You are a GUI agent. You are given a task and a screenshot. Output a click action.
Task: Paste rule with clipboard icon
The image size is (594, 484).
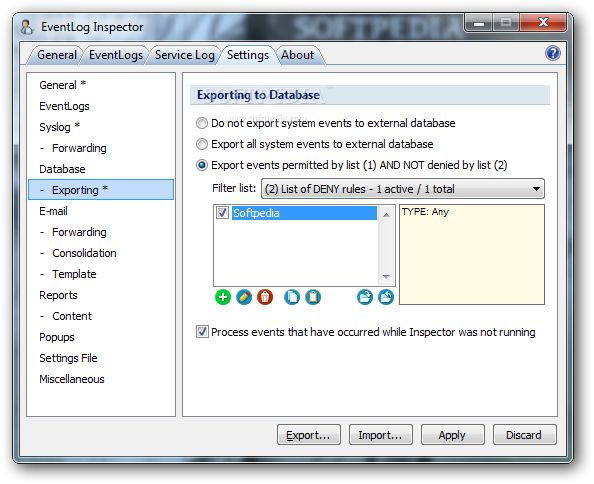[313, 297]
